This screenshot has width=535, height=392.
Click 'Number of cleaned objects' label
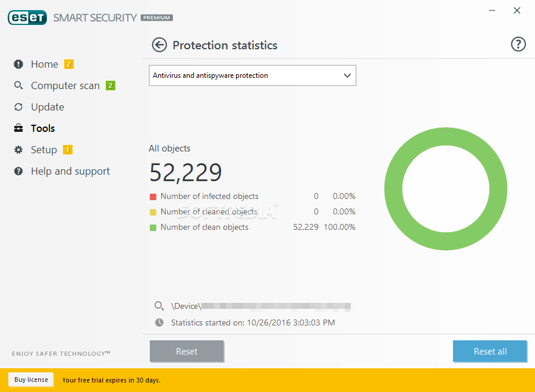coord(209,211)
